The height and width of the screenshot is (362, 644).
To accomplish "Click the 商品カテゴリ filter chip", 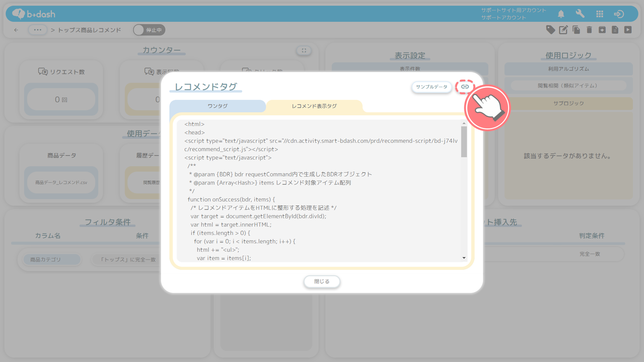I will pos(52,259).
